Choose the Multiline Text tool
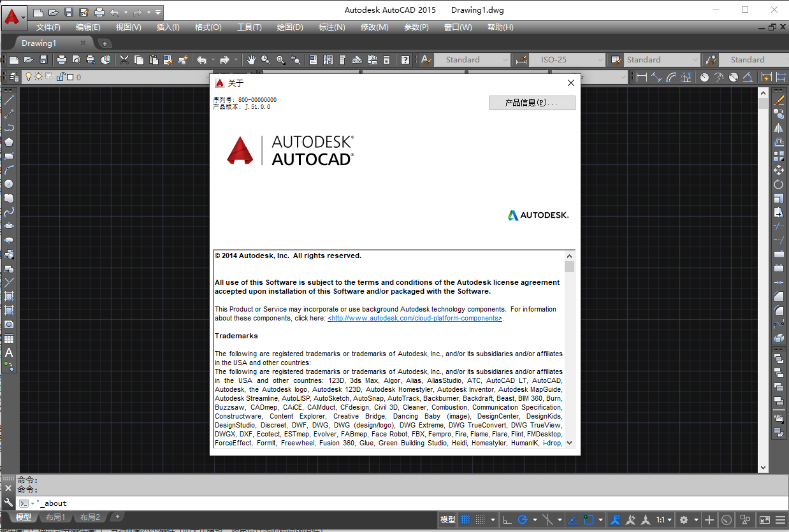Image resolution: width=789 pixels, height=532 pixels. [x=9, y=352]
